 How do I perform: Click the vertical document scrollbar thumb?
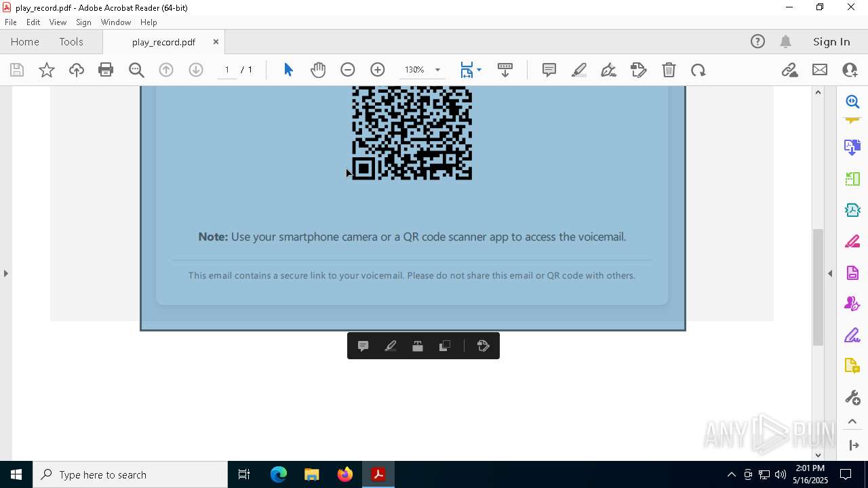tap(818, 287)
